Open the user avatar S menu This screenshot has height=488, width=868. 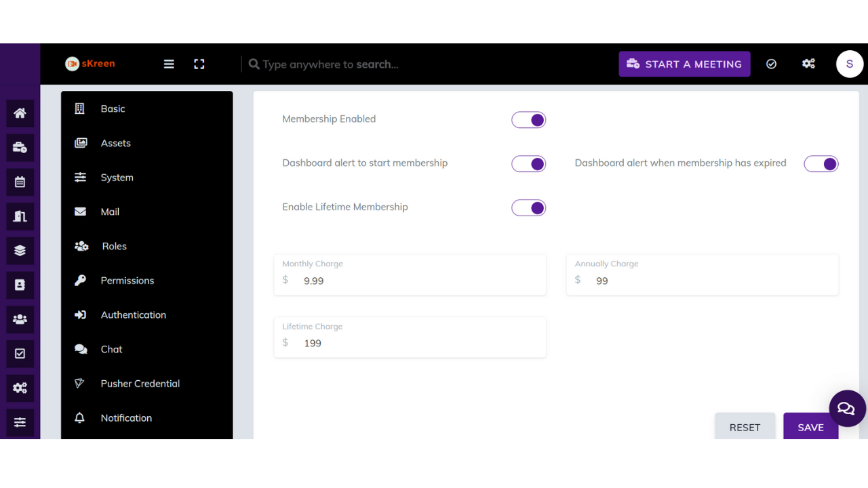click(x=850, y=64)
